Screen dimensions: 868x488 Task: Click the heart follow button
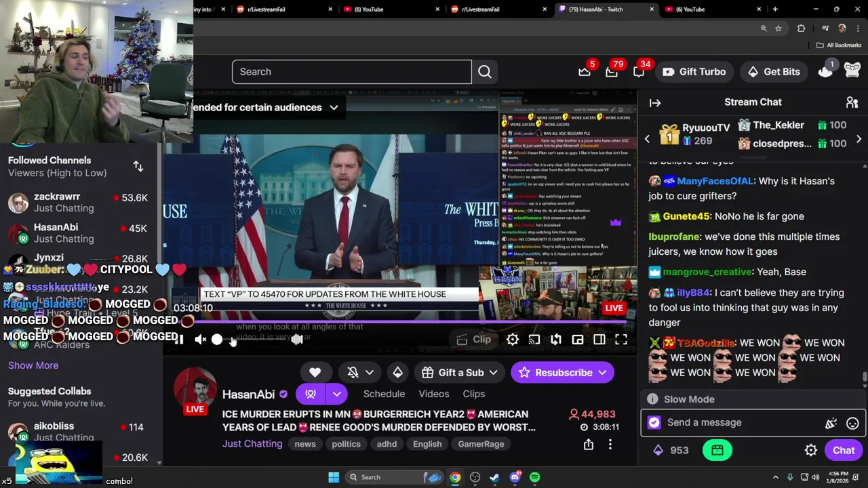click(x=315, y=372)
